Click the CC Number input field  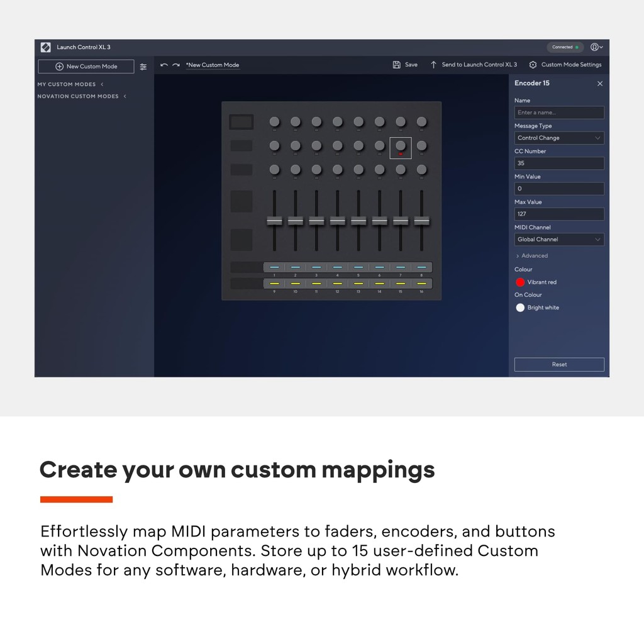559,164
